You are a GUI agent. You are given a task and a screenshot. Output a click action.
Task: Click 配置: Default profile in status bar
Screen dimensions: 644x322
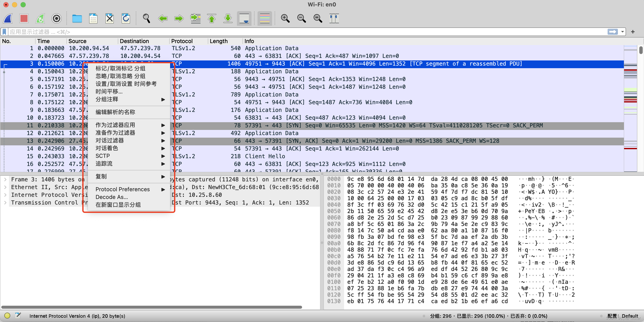(x=623, y=316)
